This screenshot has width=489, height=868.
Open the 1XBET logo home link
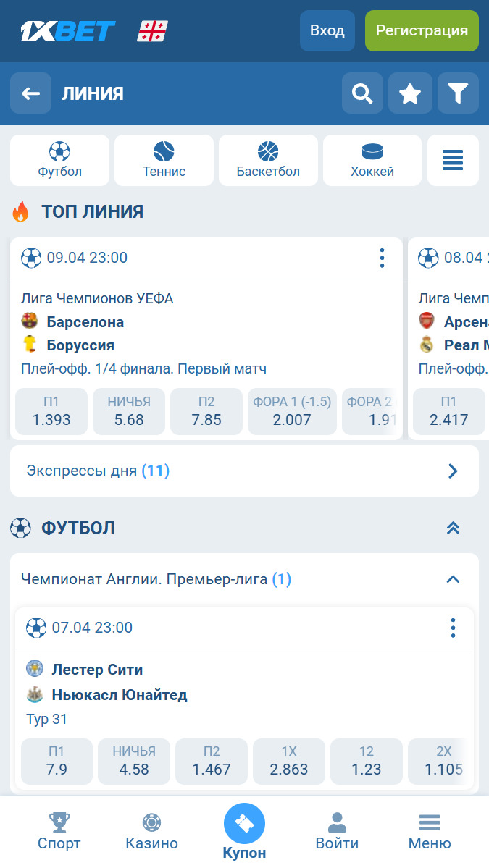point(67,31)
